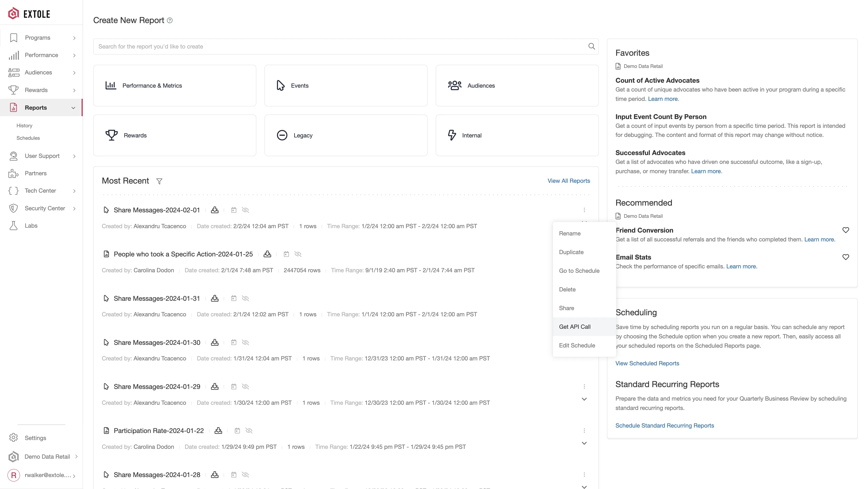This screenshot has width=868, height=489.
Task: Open View All Reports link
Action: pyautogui.click(x=568, y=181)
